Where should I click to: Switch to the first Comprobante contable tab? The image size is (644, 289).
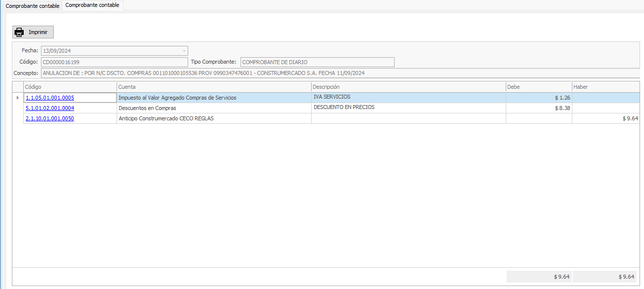click(32, 6)
